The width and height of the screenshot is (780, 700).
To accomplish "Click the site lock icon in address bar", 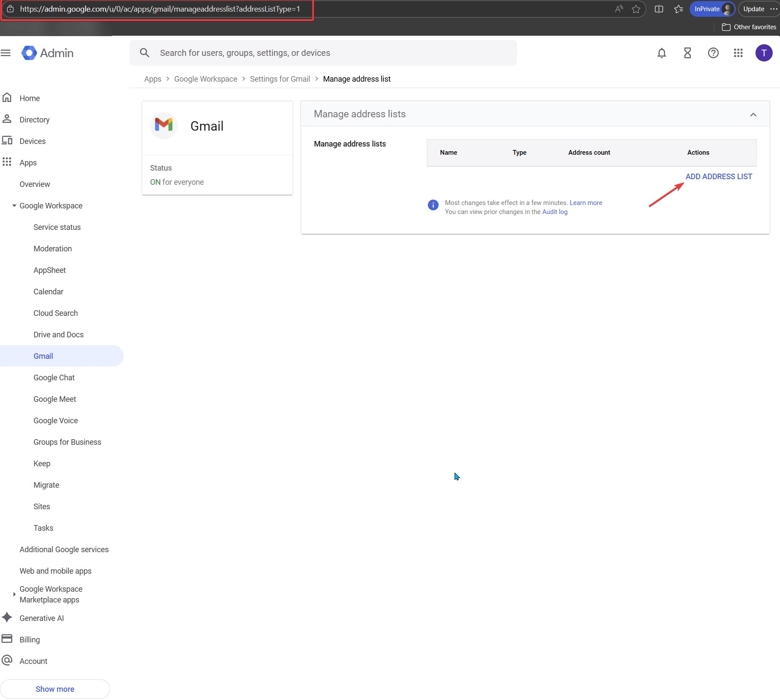I will [x=10, y=9].
